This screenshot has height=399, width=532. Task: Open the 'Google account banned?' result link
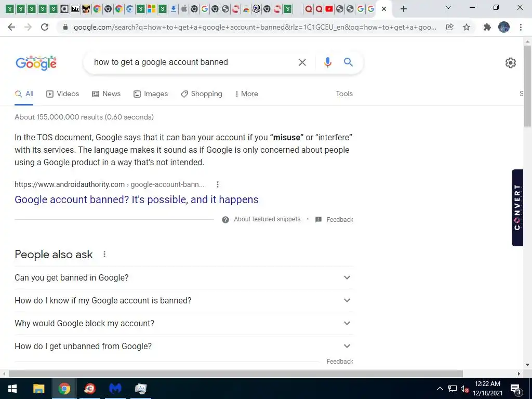pos(137,199)
